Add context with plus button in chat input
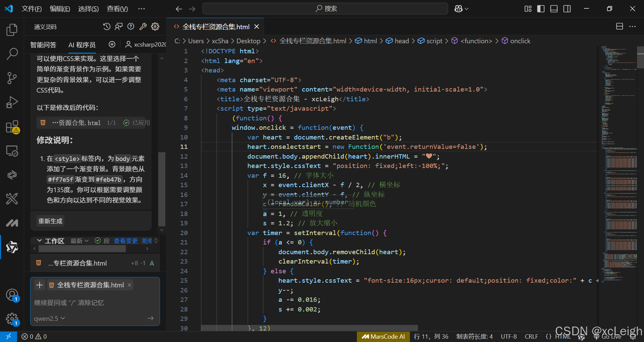Viewport: 644px width, 342px height. (x=40, y=285)
